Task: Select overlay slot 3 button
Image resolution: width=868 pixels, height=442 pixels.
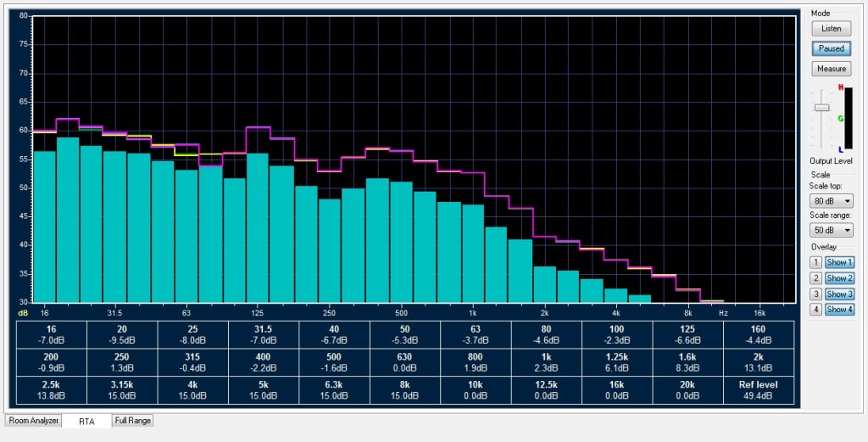Action: (815, 294)
